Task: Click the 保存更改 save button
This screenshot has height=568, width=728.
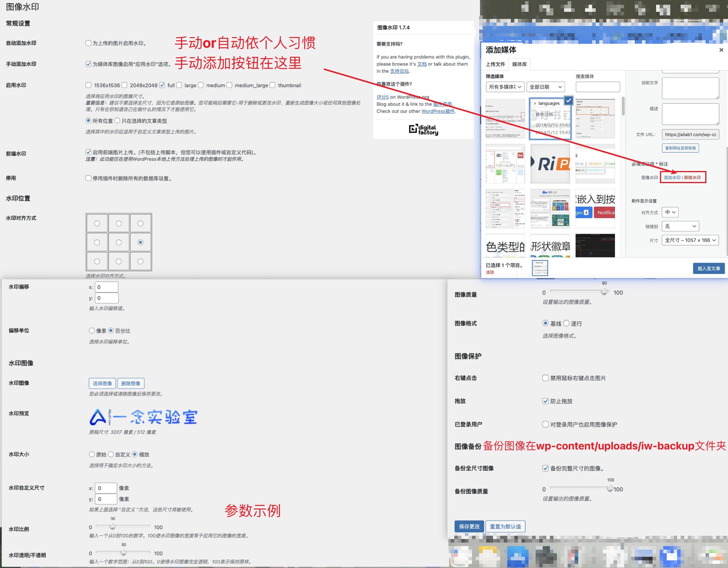Action: [x=469, y=526]
